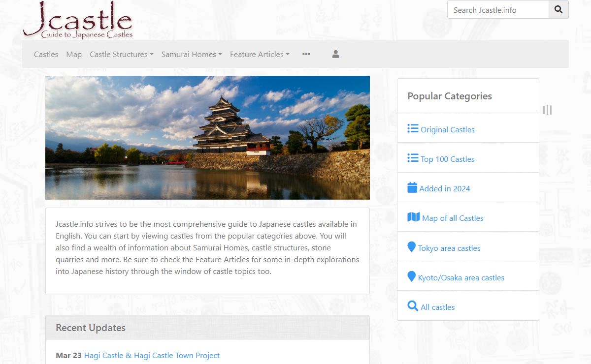
Task: Open the Map nav item
Action: pos(74,54)
